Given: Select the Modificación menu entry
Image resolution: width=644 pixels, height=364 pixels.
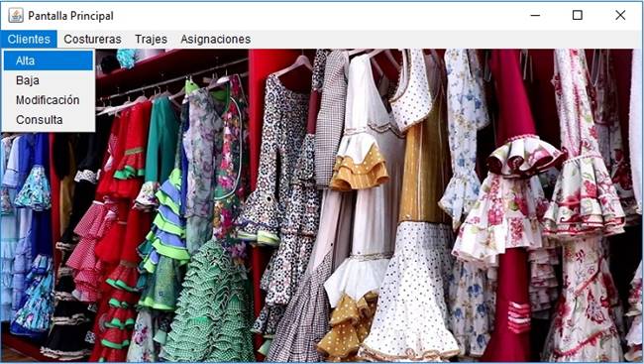Looking at the screenshot, I should (x=49, y=100).
